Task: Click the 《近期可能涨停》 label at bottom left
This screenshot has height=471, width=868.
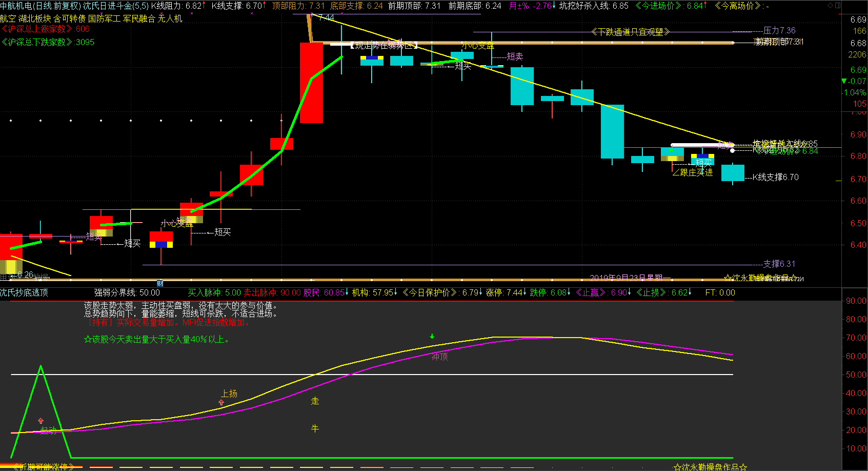Action: pos(44,467)
